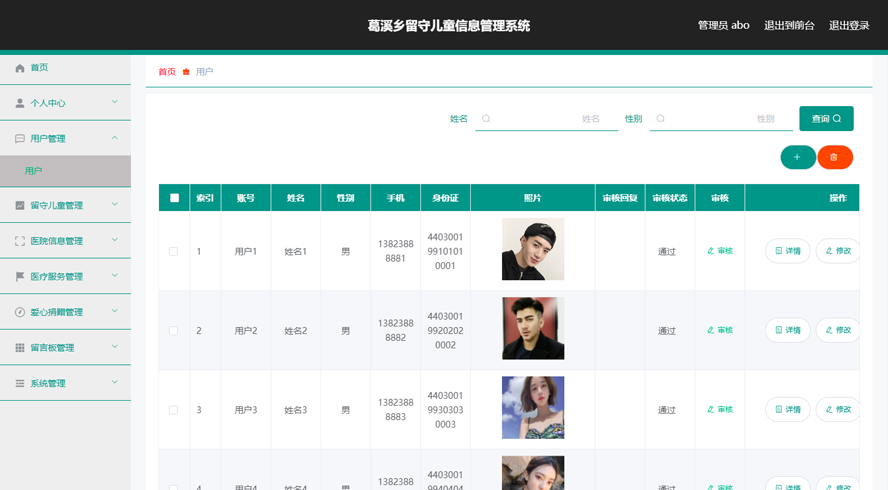Click the 身份证 column header

[445, 198]
